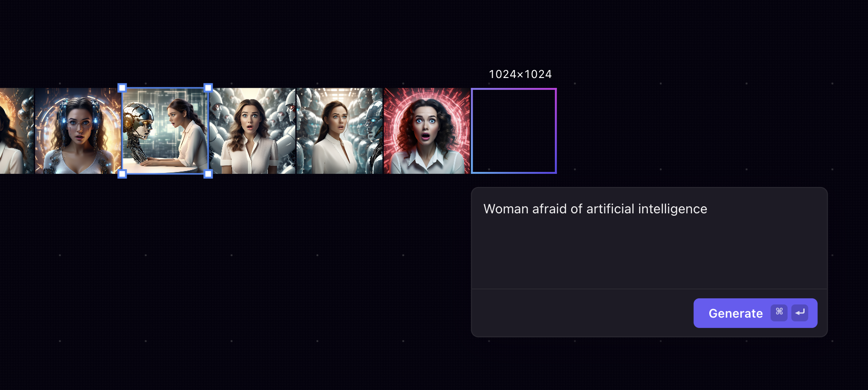Click the Return key icon on Generate button
The image size is (868, 390).
(x=800, y=312)
